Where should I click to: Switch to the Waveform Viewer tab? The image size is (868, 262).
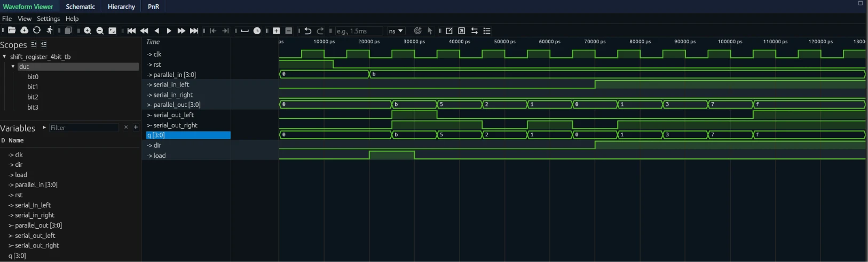coord(28,6)
